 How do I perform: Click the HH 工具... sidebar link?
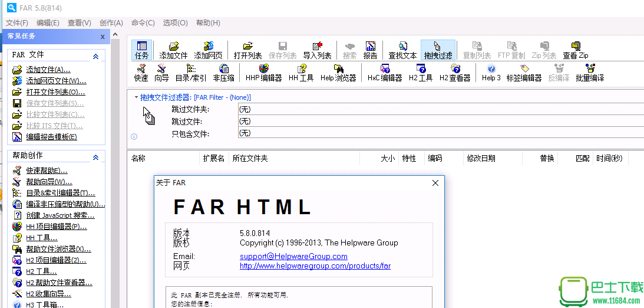41,238
